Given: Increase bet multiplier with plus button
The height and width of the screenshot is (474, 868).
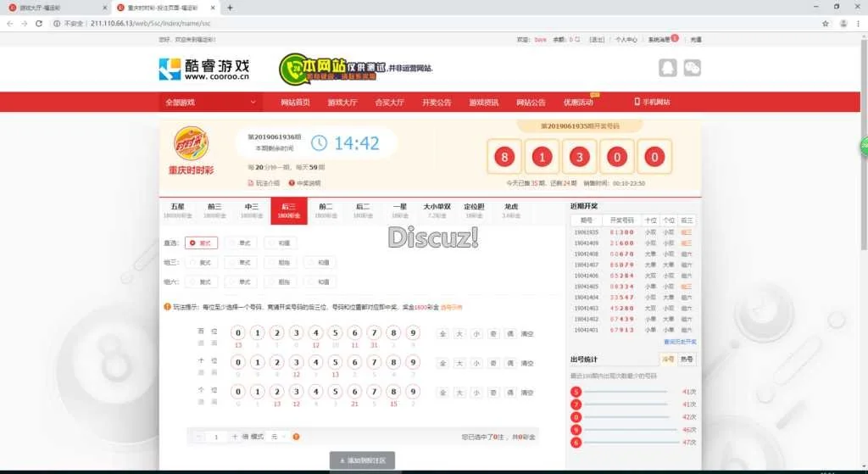Looking at the screenshot, I should tap(235, 437).
